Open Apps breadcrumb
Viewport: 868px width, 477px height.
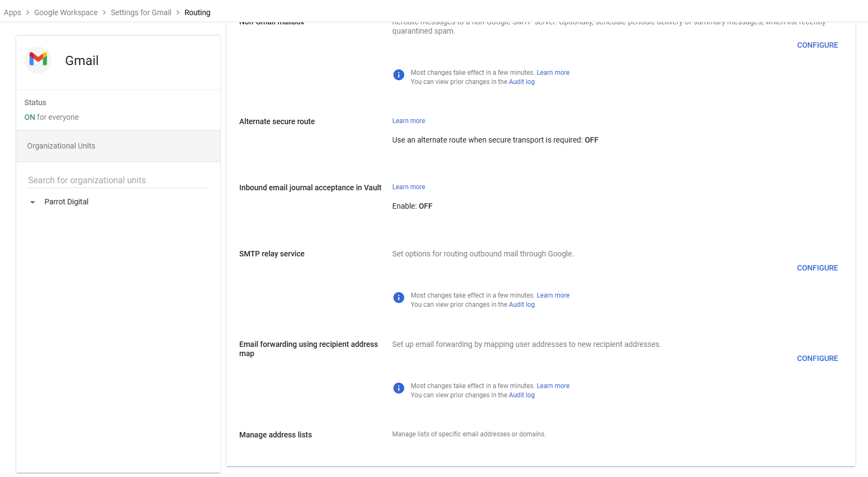12,12
